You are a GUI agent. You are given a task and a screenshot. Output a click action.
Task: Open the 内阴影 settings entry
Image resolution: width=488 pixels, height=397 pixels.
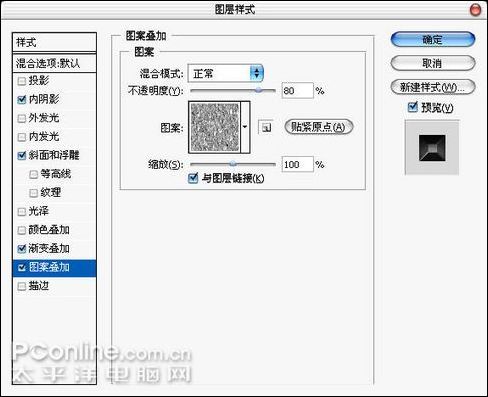click(x=44, y=99)
